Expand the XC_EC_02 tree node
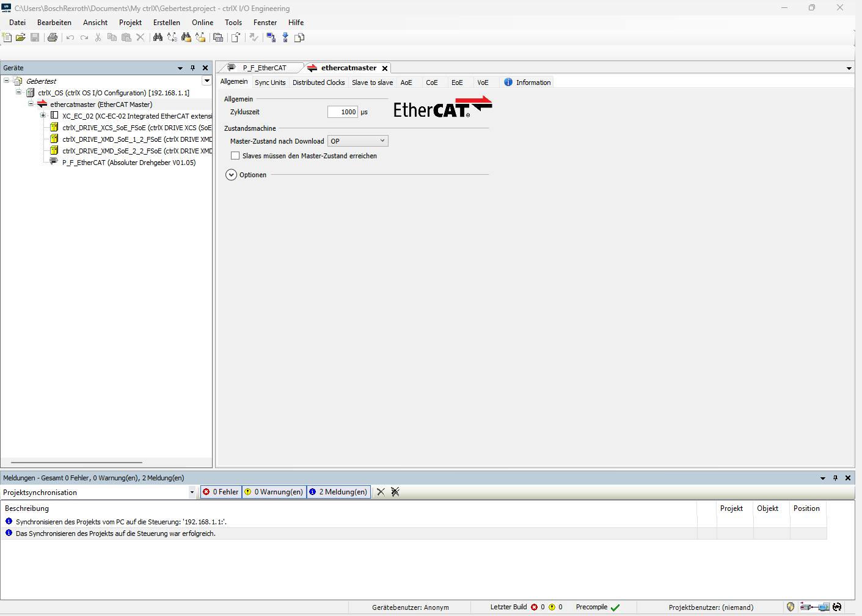Image resolution: width=862 pixels, height=616 pixels. (43, 116)
